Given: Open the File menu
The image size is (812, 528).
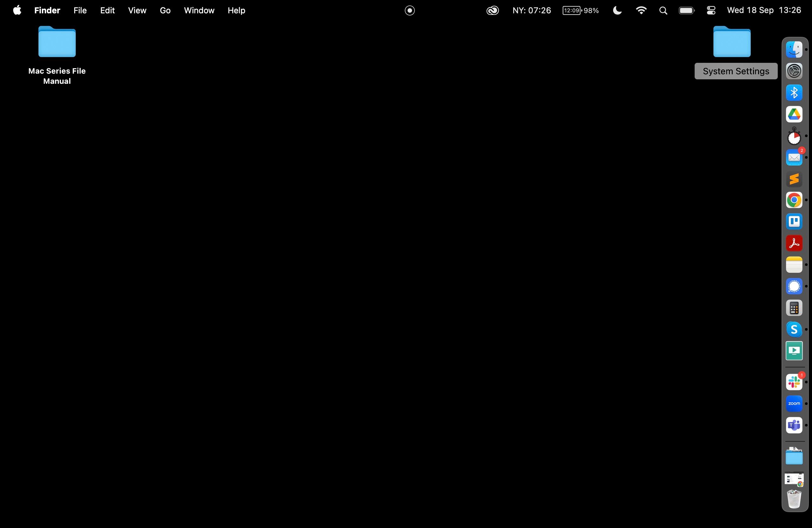Looking at the screenshot, I should tap(80, 10).
